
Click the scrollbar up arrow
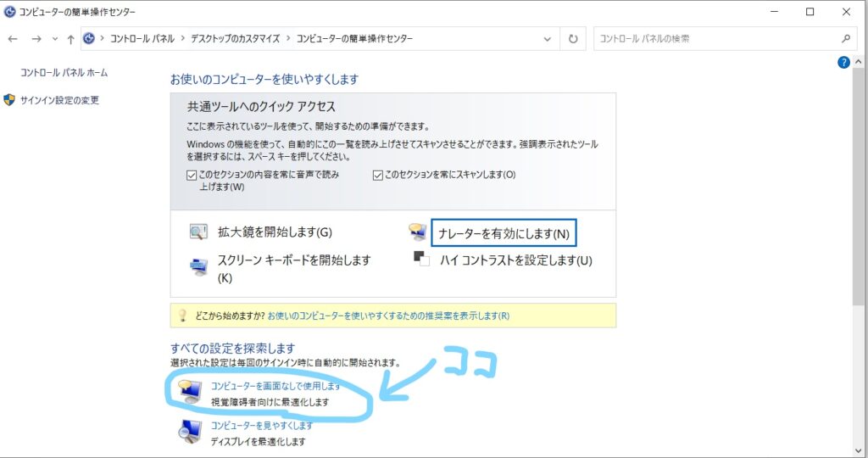[x=858, y=62]
